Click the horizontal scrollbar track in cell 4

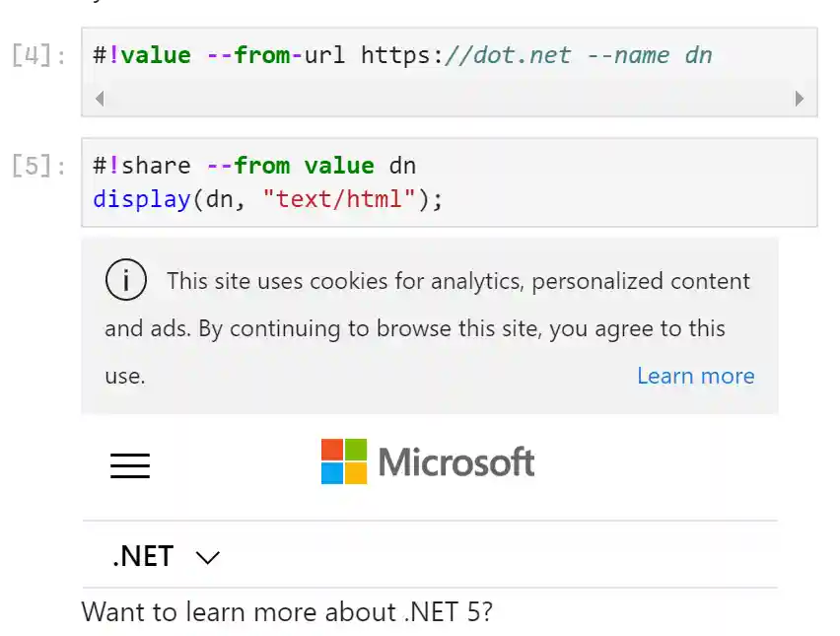[x=449, y=99]
